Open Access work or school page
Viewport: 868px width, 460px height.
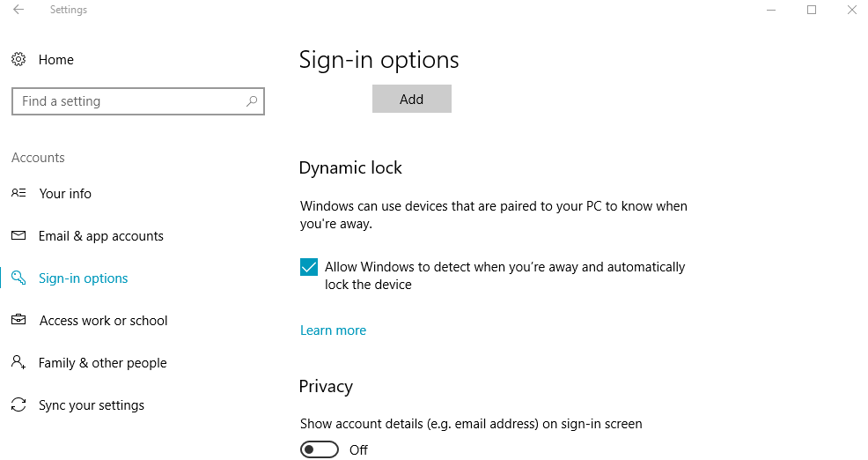pyautogui.click(x=104, y=321)
